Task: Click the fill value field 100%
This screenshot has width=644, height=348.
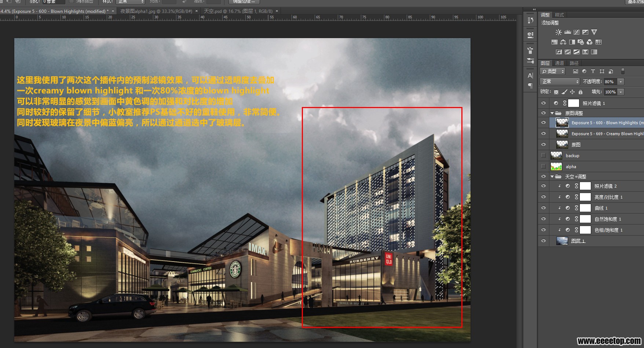Action: coord(610,92)
